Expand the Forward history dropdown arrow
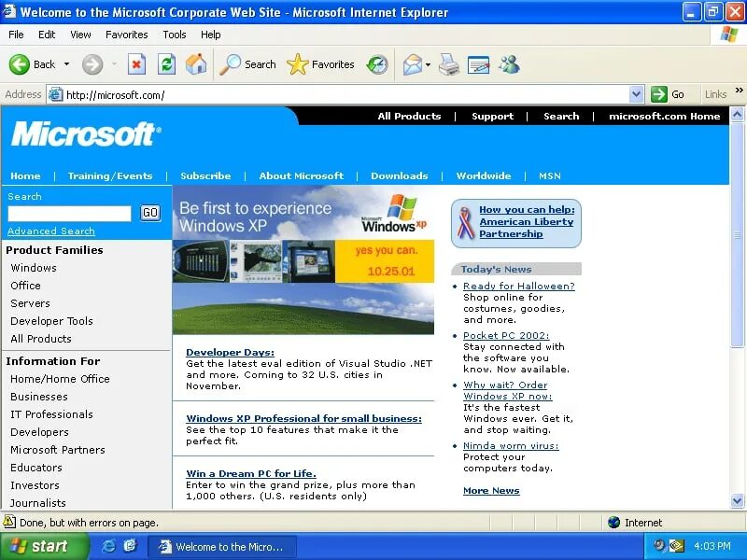The width and height of the screenshot is (747, 560). point(114,64)
